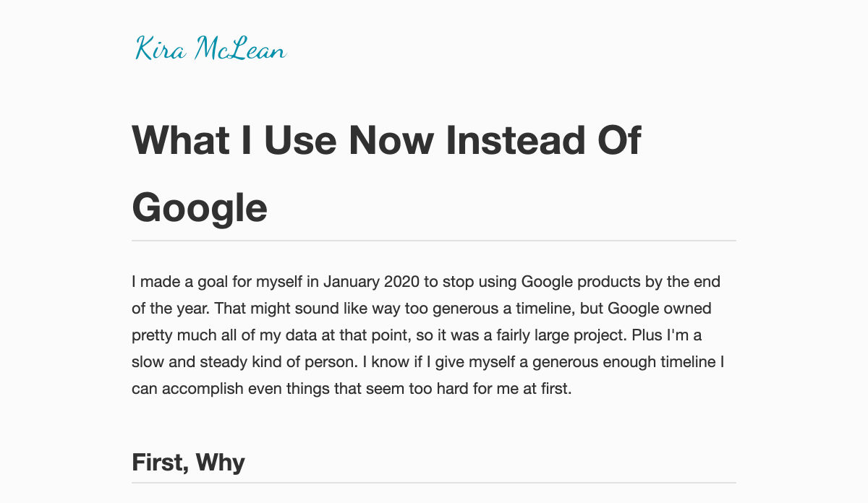The height and width of the screenshot is (503, 868).
Task: Select the "First, Why" section heading
Action: pyautogui.click(x=188, y=462)
